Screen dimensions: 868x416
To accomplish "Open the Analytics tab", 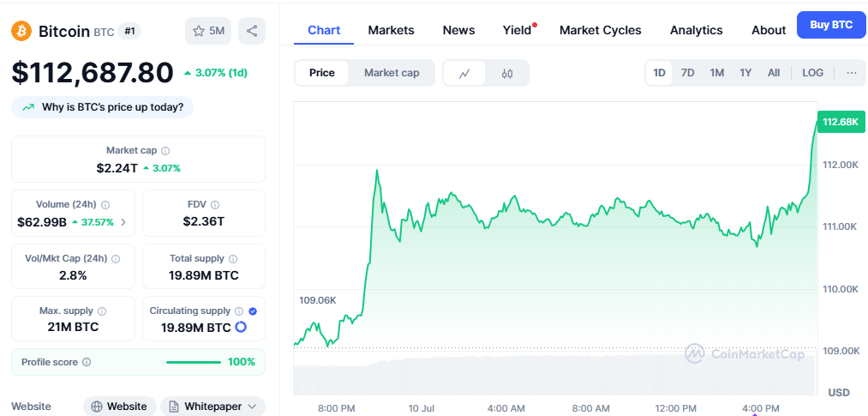I will 696,30.
